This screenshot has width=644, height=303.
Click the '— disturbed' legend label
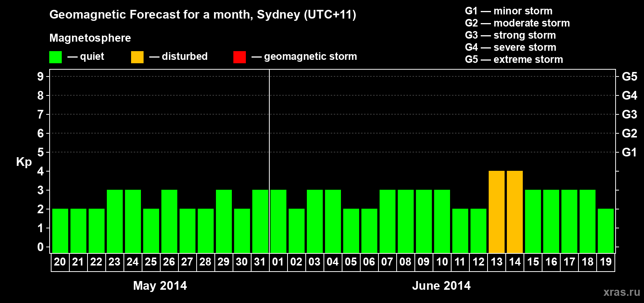[x=178, y=56]
